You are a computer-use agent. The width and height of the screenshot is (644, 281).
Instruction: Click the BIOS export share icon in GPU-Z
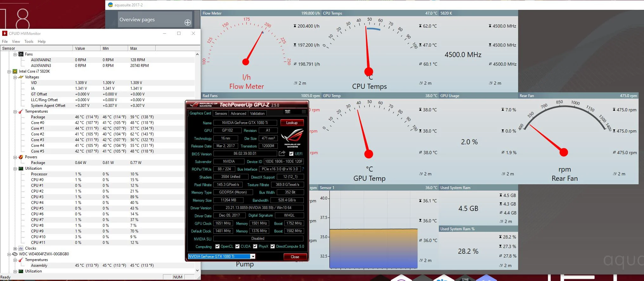click(282, 154)
